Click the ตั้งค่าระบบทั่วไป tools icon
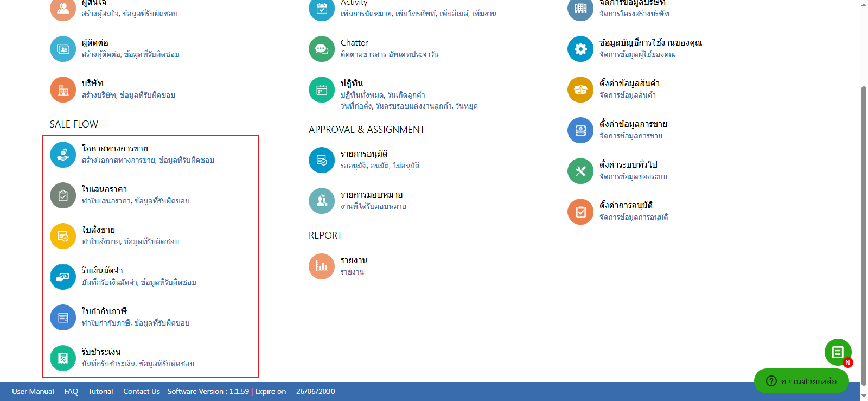This screenshot has height=401, width=868. click(x=580, y=171)
